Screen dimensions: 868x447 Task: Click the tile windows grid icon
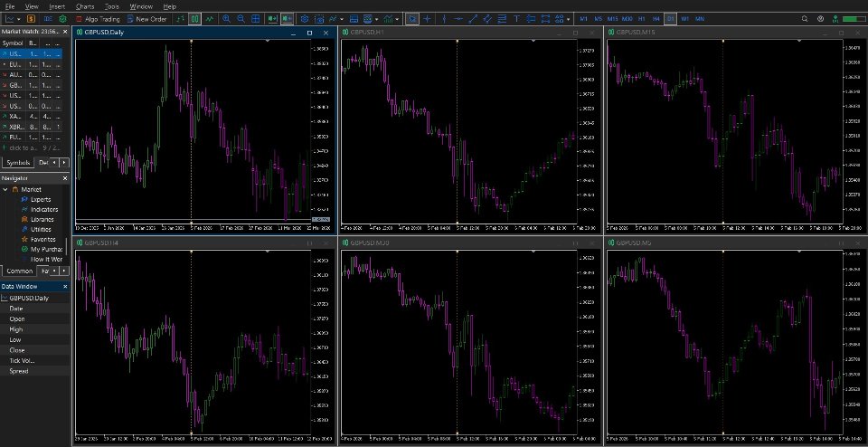coord(255,19)
